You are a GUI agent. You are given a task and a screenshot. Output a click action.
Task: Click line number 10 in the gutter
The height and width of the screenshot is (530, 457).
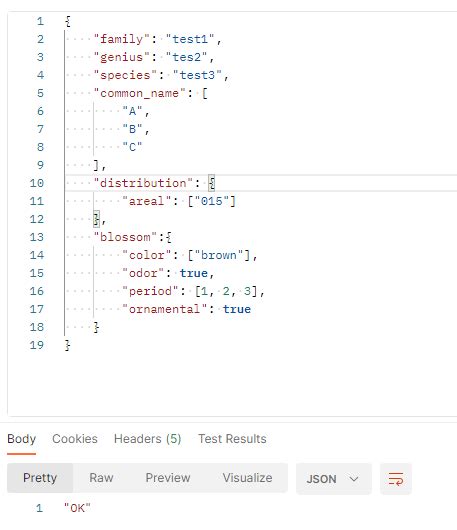[x=37, y=183]
